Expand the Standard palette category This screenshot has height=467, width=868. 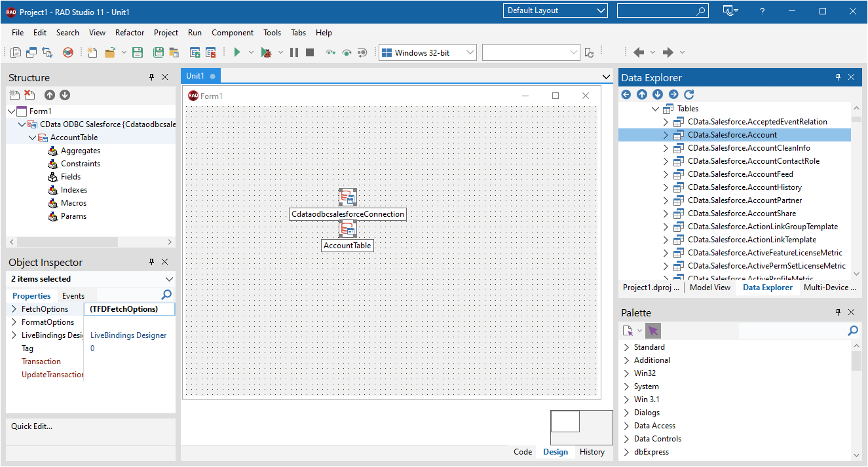coord(626,347)
